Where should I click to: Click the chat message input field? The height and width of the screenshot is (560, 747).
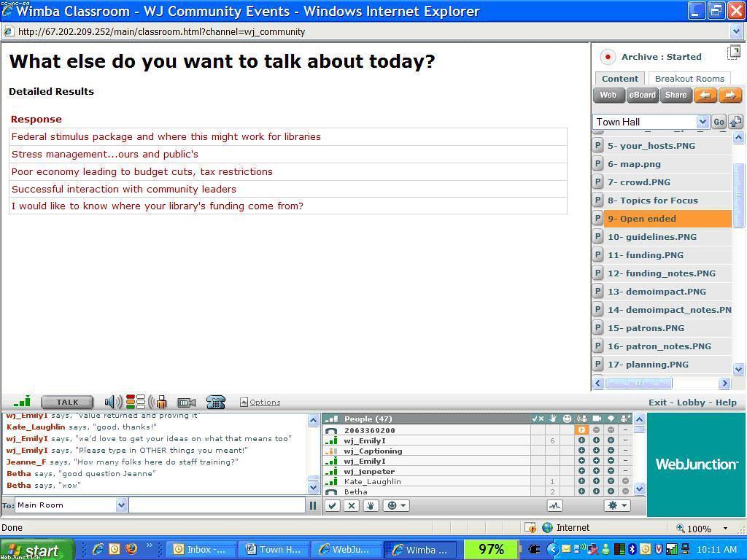click(217, 505)
